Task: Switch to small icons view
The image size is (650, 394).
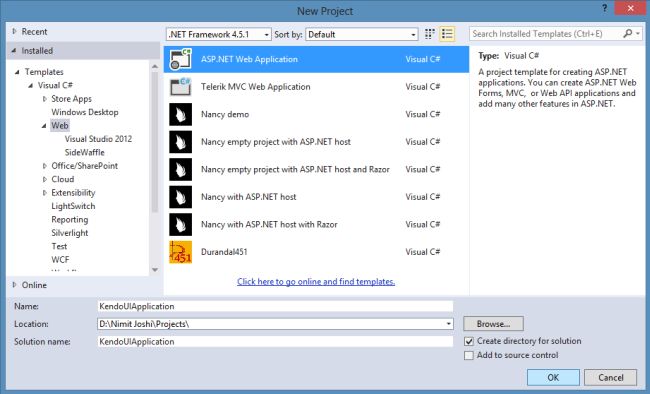Action: 430,34
